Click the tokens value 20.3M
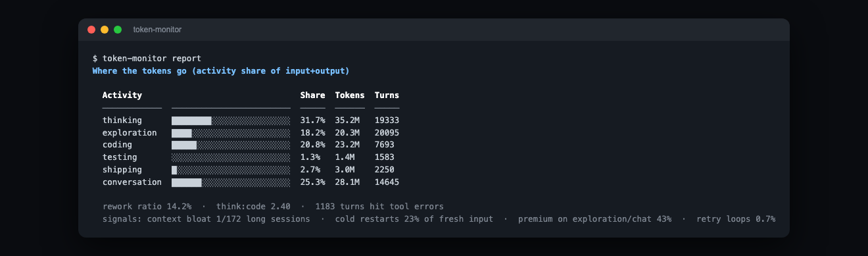Viewport: 868px width, 256px height. 347,133
